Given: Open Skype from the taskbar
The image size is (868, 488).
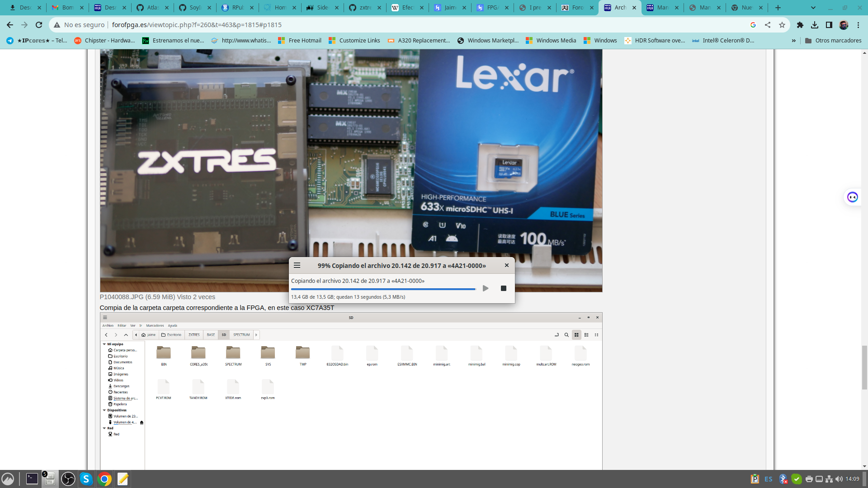Looking at the screenshot, I should (86, 479).
